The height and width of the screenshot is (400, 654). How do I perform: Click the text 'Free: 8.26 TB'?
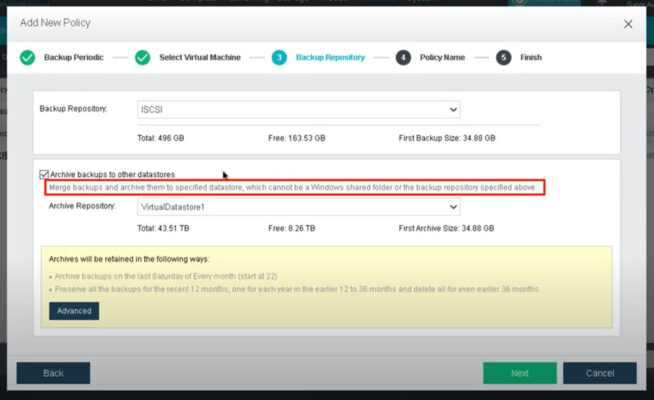point(292,229)
